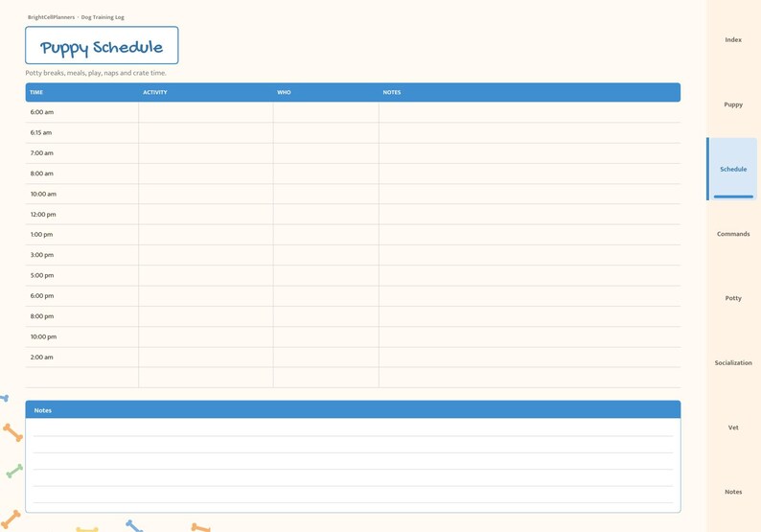
Task: Select the 10:00 am time cell
Action: click(82, 194)
